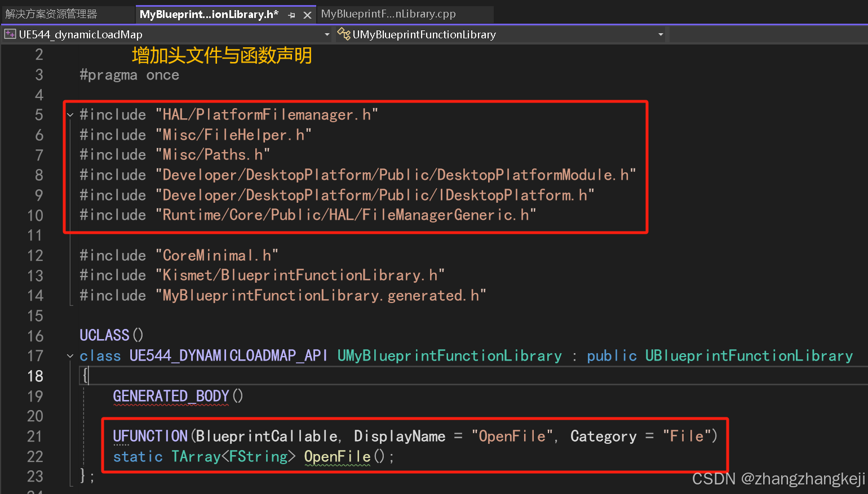
Task: Click the UMyBlueprintFunctionLibrary class name in code
Action: coord(450,356)
